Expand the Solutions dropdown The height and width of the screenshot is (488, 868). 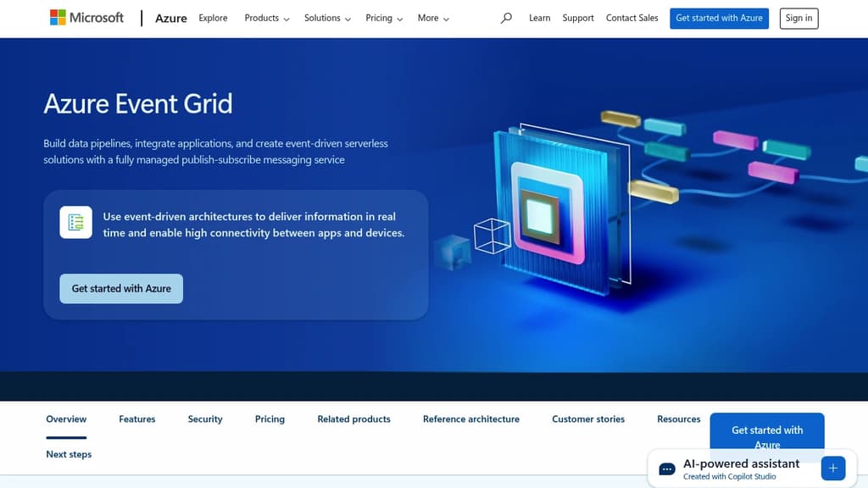(x=327, y=19)
